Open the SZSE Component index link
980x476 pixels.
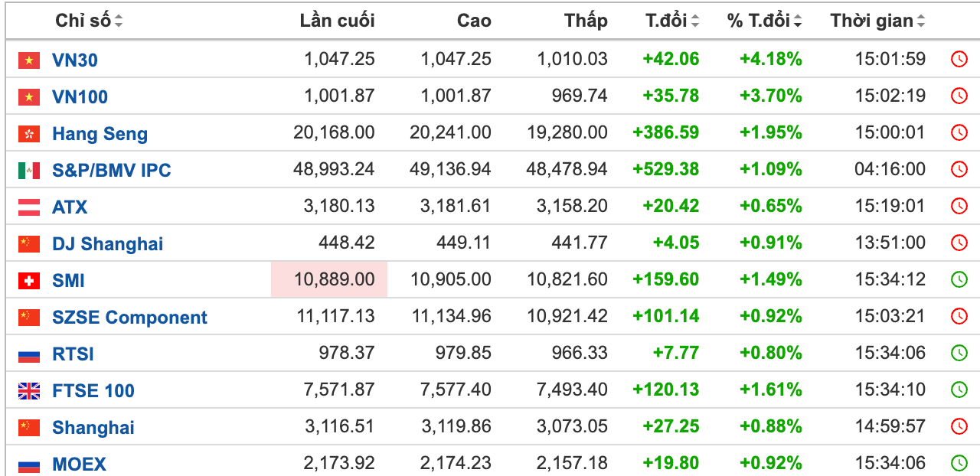point(129,318)
